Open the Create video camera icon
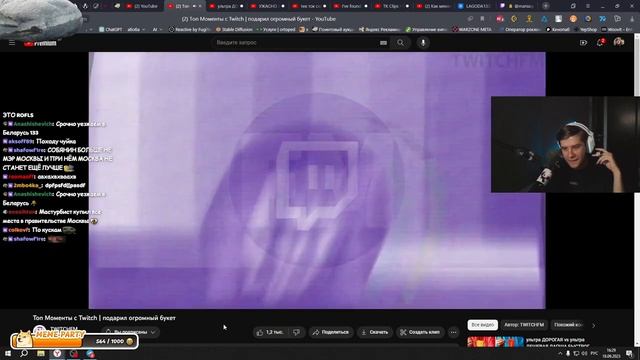This screenshot has height=360, width=640. 583,42
